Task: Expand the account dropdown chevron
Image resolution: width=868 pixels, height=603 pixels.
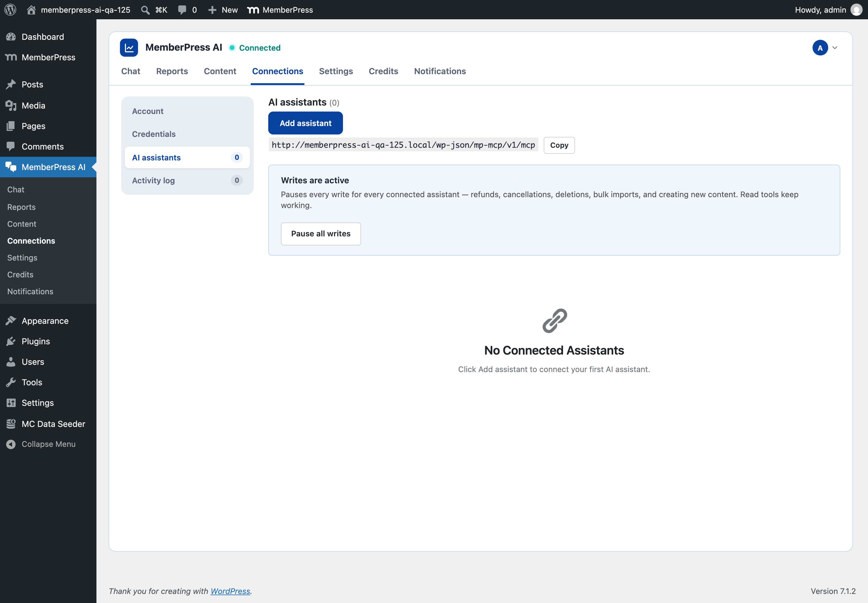Action: (835, 48)
